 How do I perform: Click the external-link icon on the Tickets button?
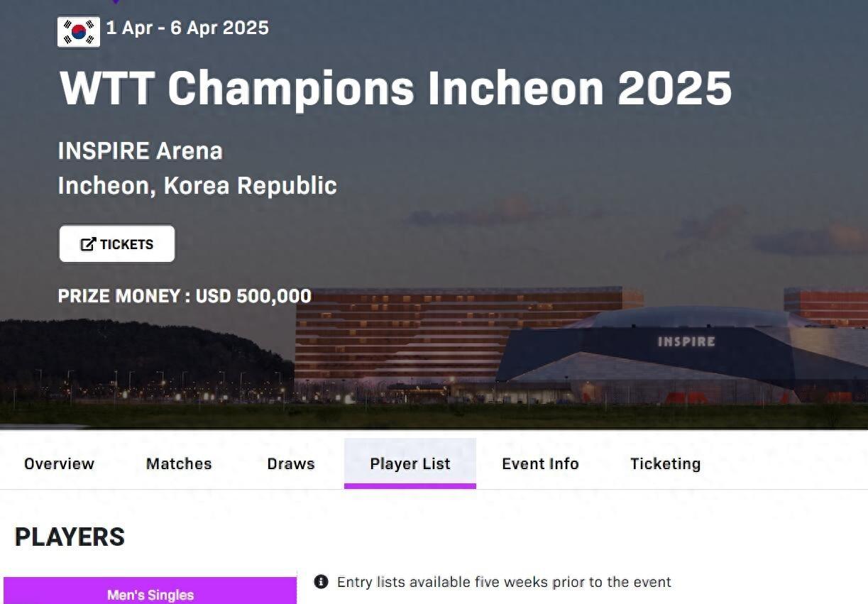pos(88,244)
